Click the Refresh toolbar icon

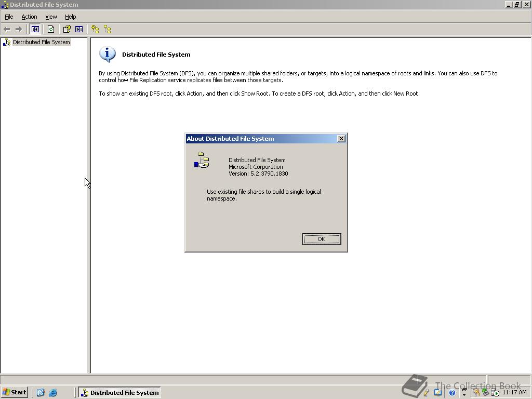(51, 29)
